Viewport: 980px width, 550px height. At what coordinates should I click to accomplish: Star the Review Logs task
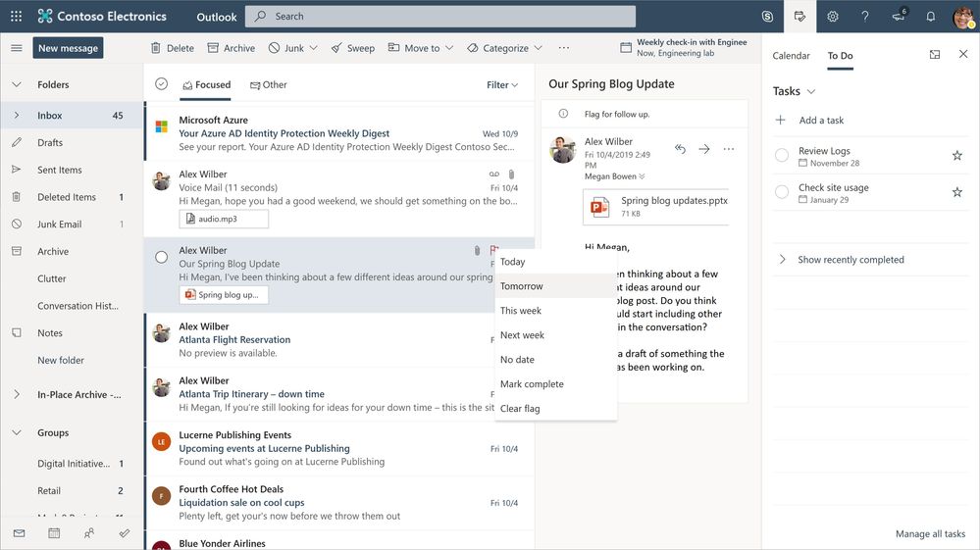[956, 156]
